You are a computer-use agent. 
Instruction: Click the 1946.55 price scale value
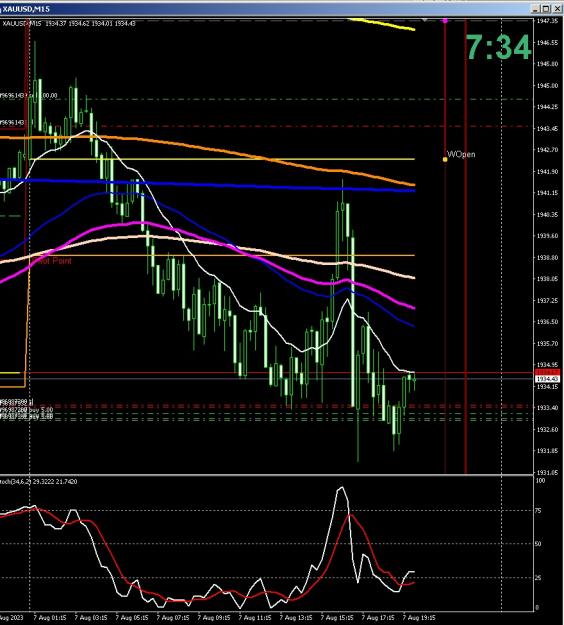click(547, 42)
